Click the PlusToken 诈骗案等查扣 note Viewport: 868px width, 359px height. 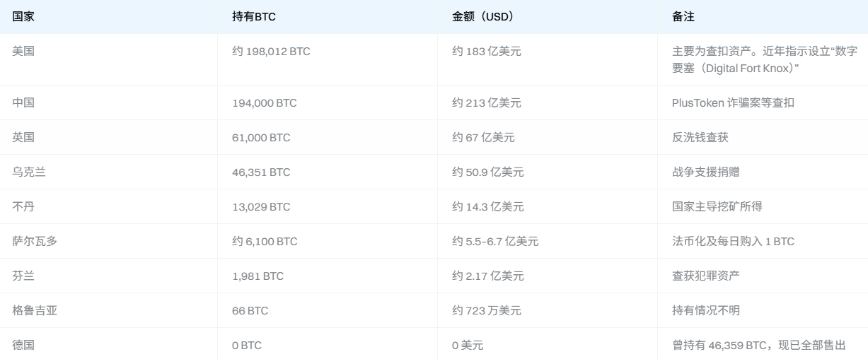point(733,103)
